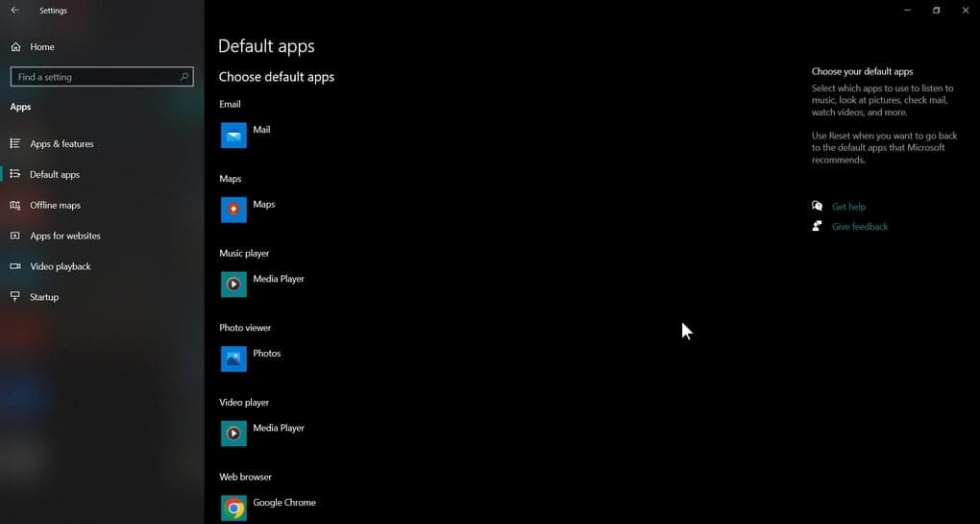The width and height of the screenshot is (980, 524).
Task: Open the Give feedback link
Action: click(x=860, y=226)
